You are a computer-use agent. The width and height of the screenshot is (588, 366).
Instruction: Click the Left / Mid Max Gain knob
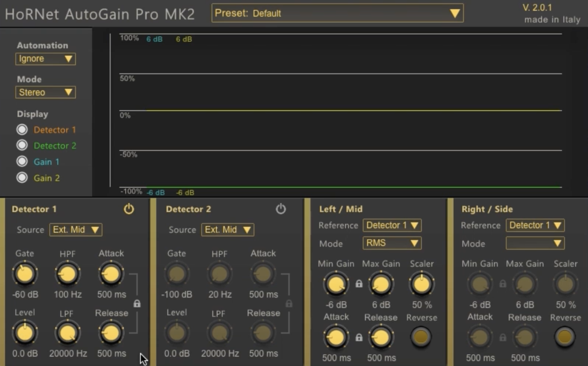click(381, 284)
